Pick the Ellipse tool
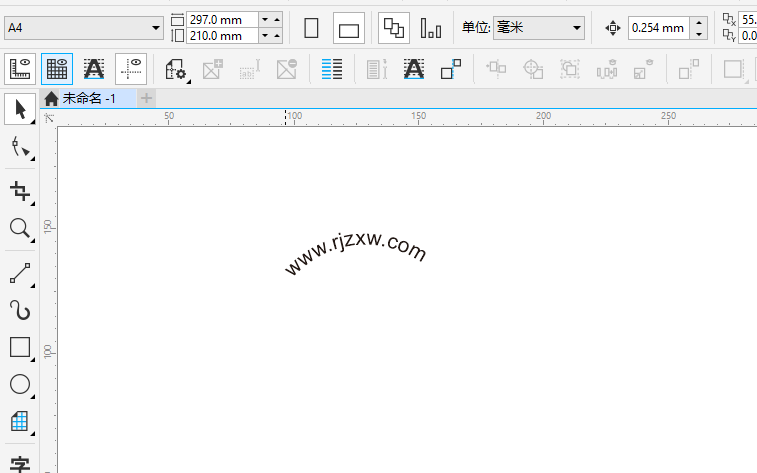 [20, 384]
